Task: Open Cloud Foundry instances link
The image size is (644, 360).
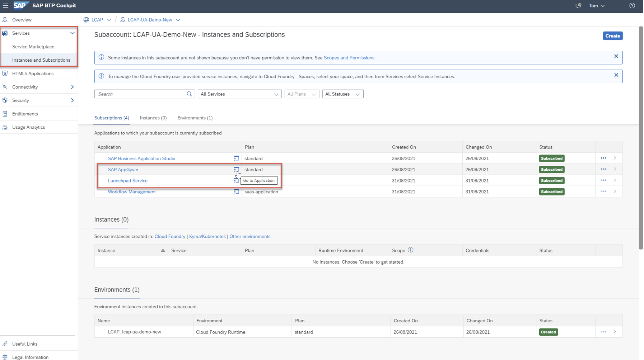Action: pos(170,237)
